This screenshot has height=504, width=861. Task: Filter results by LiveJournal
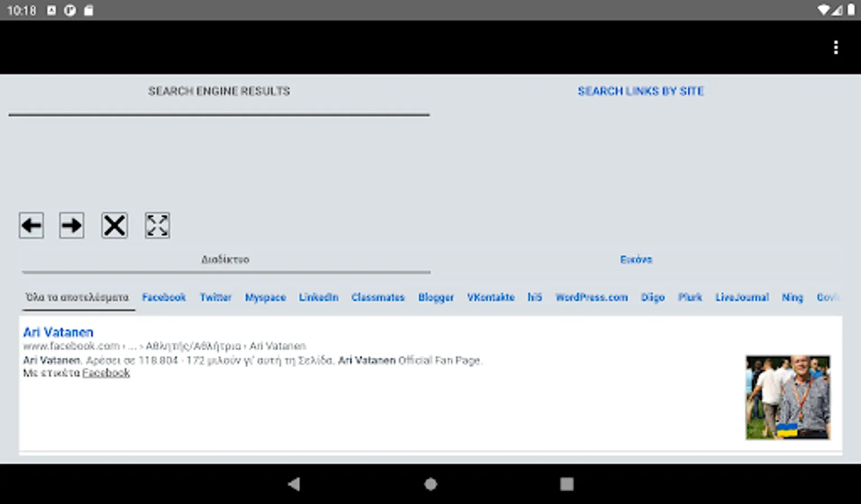pyautogui.click(x=742, y=297)
